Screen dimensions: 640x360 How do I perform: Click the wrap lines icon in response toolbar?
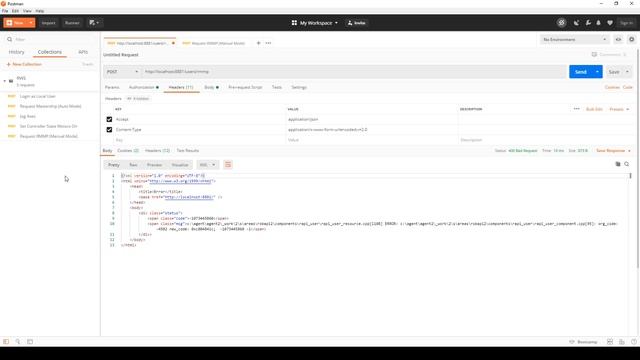pos(228,164)
